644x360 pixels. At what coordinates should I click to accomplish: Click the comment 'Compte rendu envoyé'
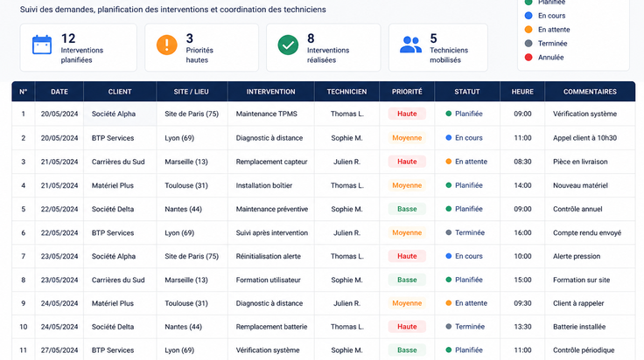(x=587, y=233)
